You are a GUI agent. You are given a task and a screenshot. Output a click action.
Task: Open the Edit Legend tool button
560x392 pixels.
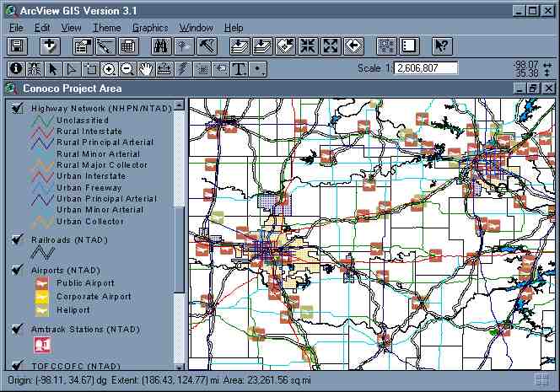tap(105, 46)
